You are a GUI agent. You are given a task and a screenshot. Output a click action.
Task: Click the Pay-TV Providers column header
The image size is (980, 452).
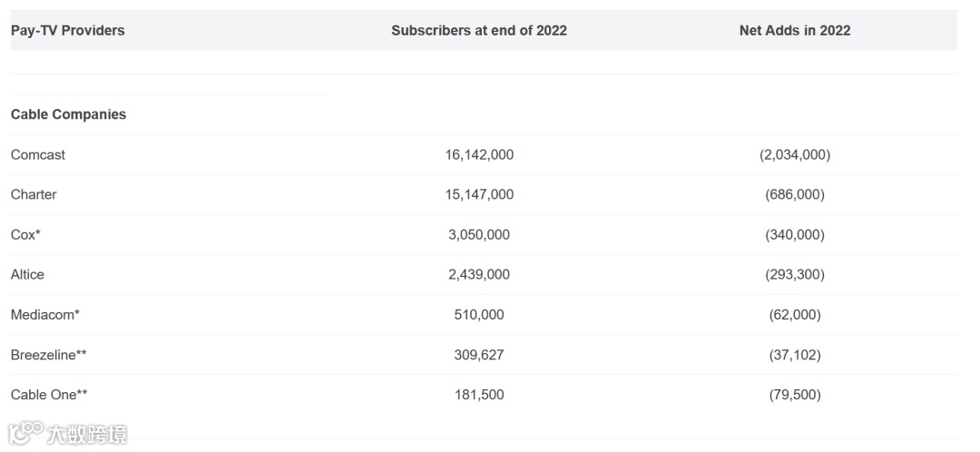click(68, 30)
